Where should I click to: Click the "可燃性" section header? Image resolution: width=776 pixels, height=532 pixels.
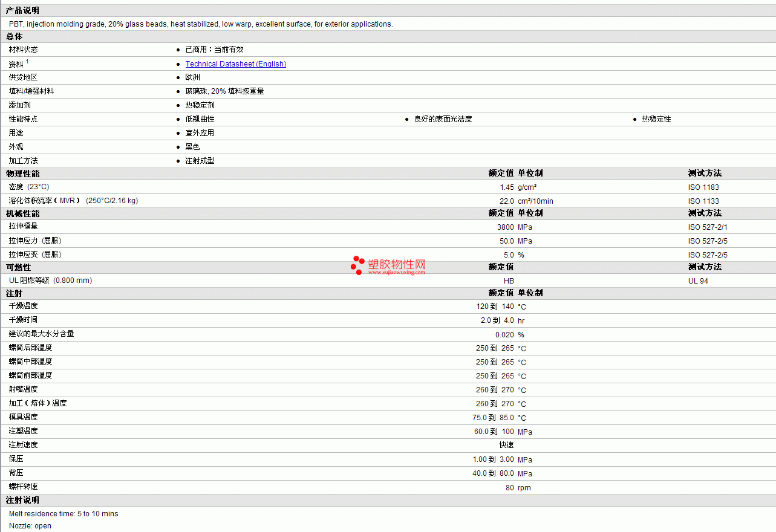tap(18, 267)
